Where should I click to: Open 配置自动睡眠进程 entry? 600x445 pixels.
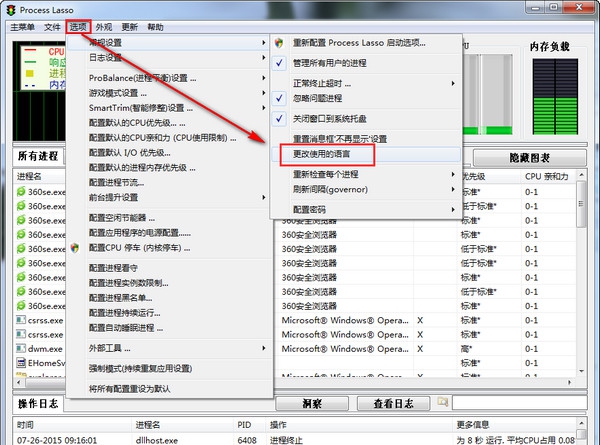coord(168,328)
